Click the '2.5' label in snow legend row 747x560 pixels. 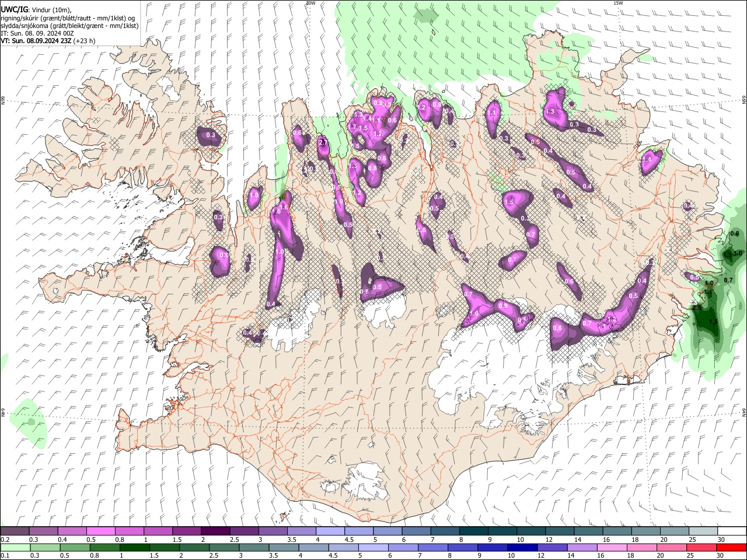[x=234, y=540]
